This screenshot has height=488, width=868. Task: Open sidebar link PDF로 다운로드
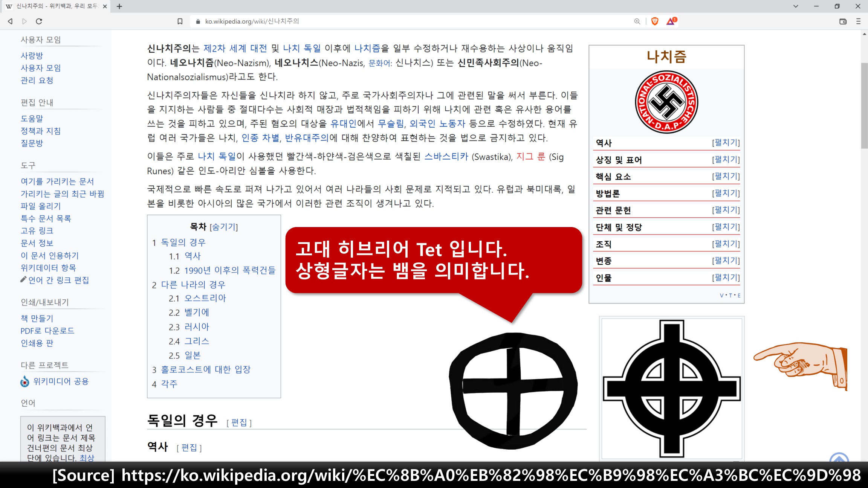click(x=47, y=331)
